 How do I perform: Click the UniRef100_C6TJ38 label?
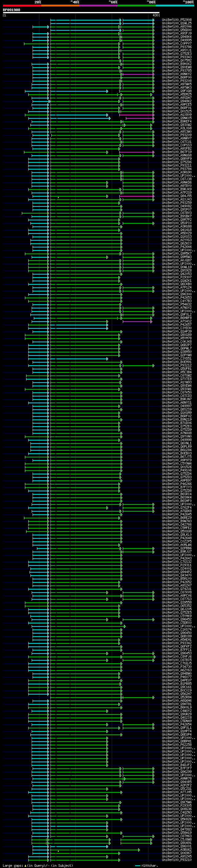pos(177,179)
